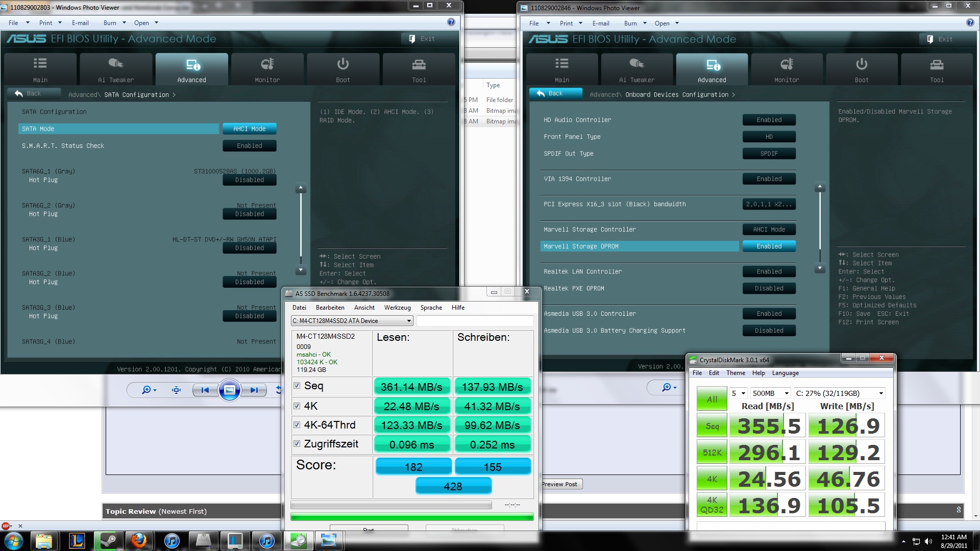
Task: Launch League of Legends from the taskbar
Action: click(x=77, y=541)
